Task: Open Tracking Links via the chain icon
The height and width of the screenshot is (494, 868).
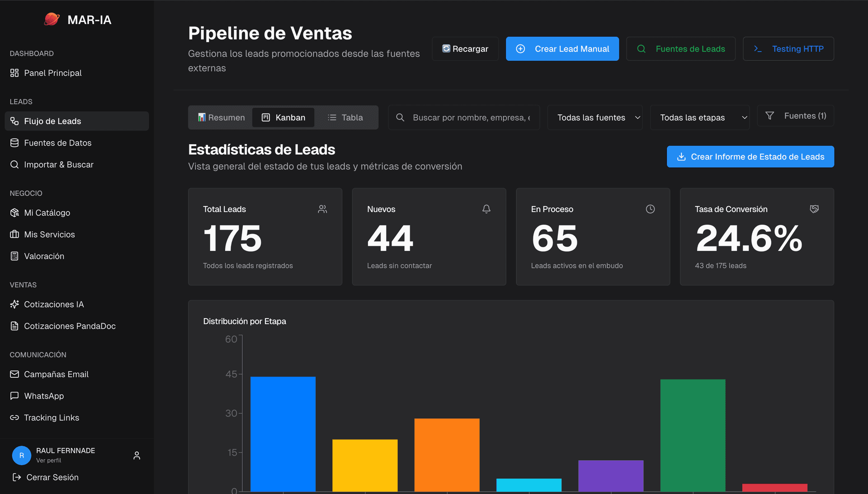Action: 15,417
